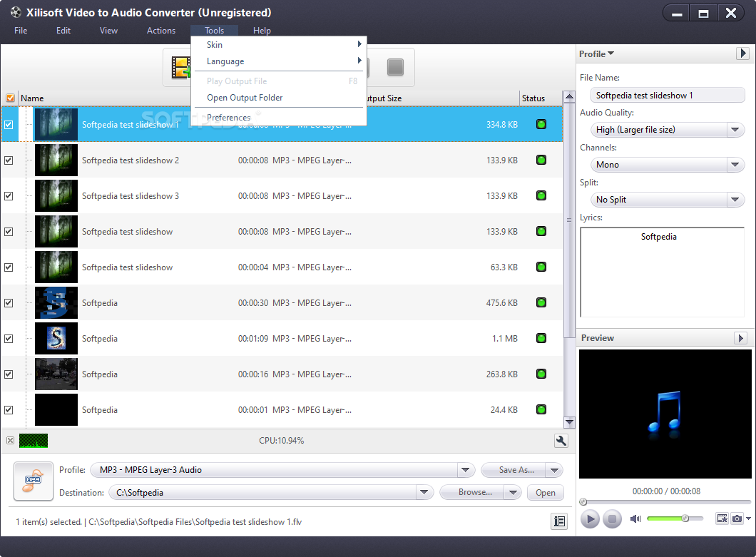
Task: Open snapshot options arrow beside camera
Action: tap(748, 518)
